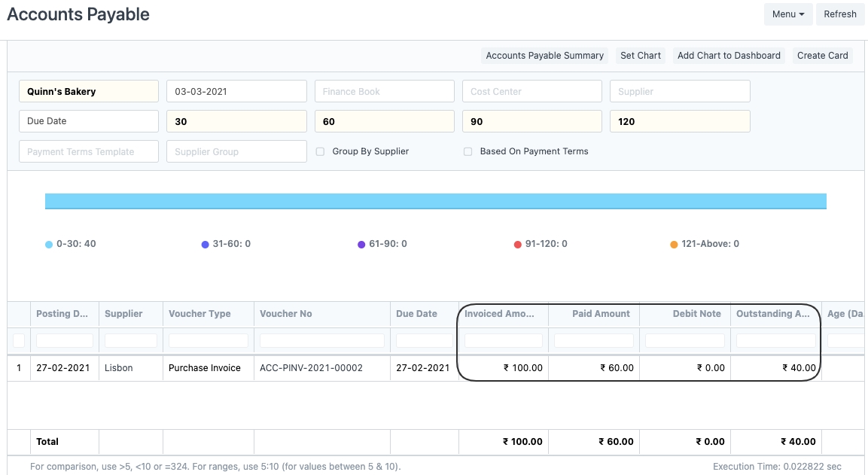Image resolution: width=868 pixels, height=475 pixels.
Task: Click the Payment Terms Template field
Action: pos(88,151)
